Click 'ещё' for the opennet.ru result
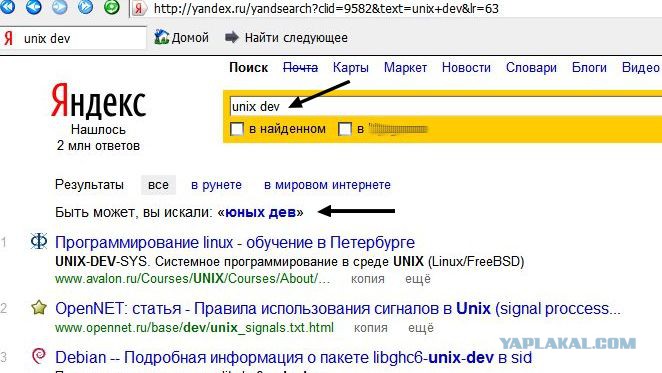 pyautogui.click(x=421, y=328)
